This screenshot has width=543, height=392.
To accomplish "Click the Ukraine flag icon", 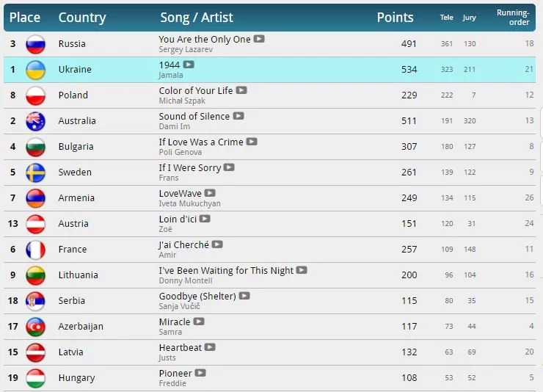I will pyautogui.click(x=35, y=70).
